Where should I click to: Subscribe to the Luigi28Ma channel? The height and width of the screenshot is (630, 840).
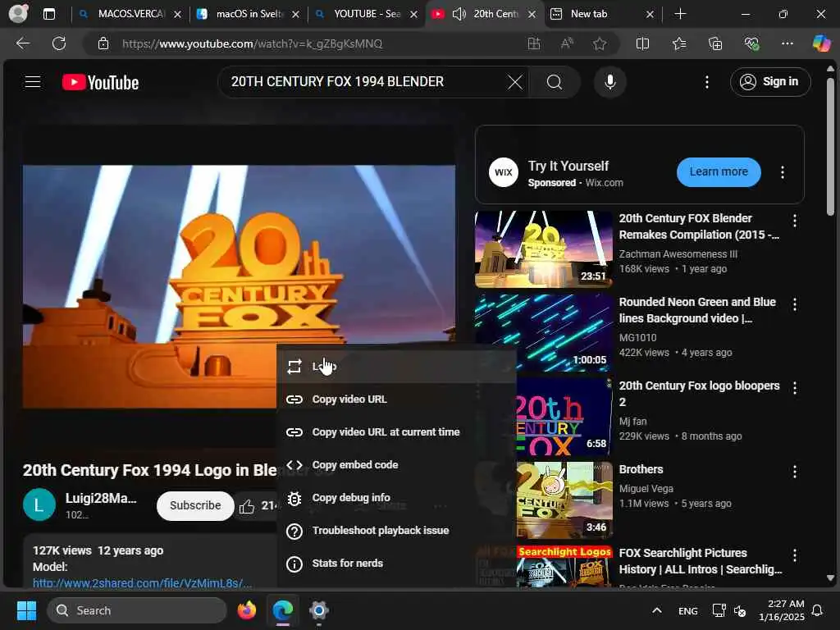pyautogui.click(x=195, y=505)
